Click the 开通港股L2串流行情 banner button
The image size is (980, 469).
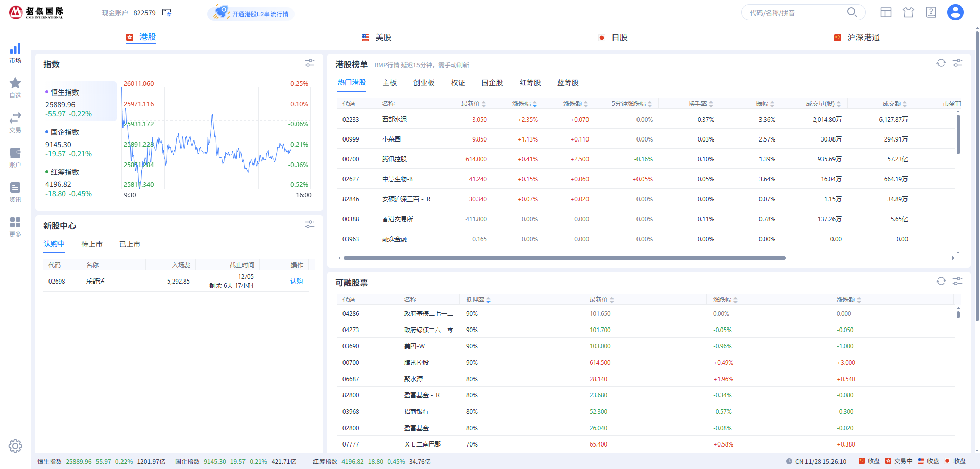pos(251,13)
